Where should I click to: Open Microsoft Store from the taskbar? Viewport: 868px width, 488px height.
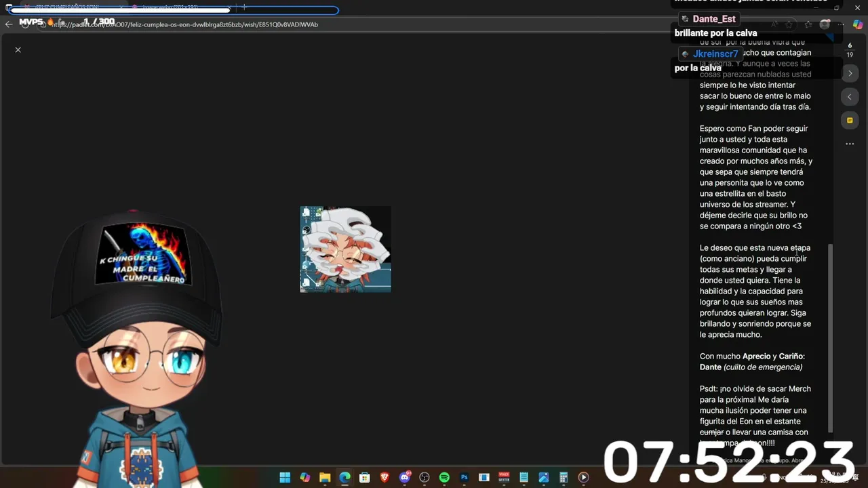365,478
